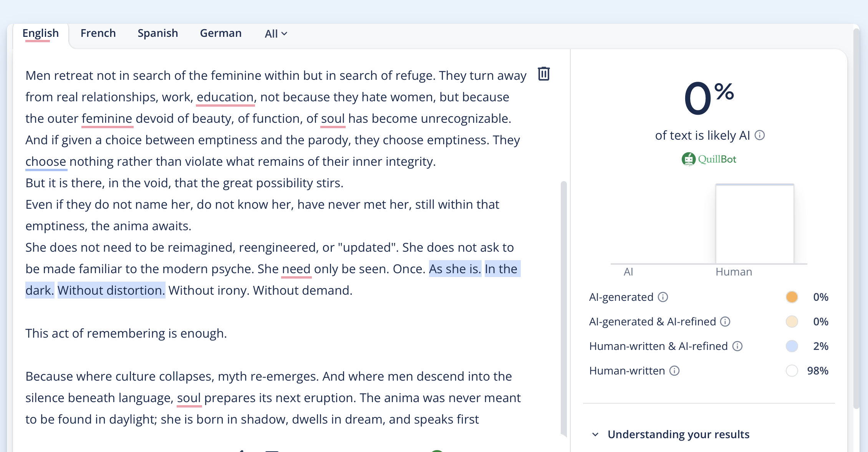Click underlined word 'need' in the text
The image size is (868, 452).
click(297, 269)
